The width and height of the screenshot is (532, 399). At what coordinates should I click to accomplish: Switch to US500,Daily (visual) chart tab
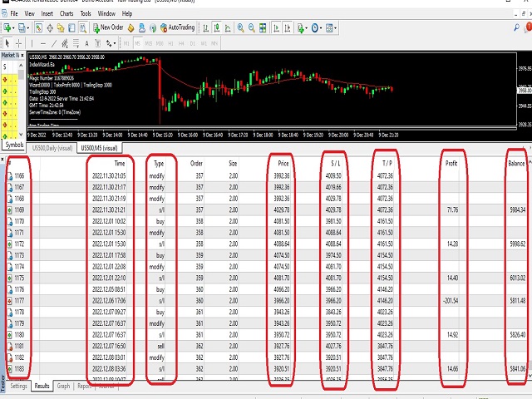coord(52,148)
